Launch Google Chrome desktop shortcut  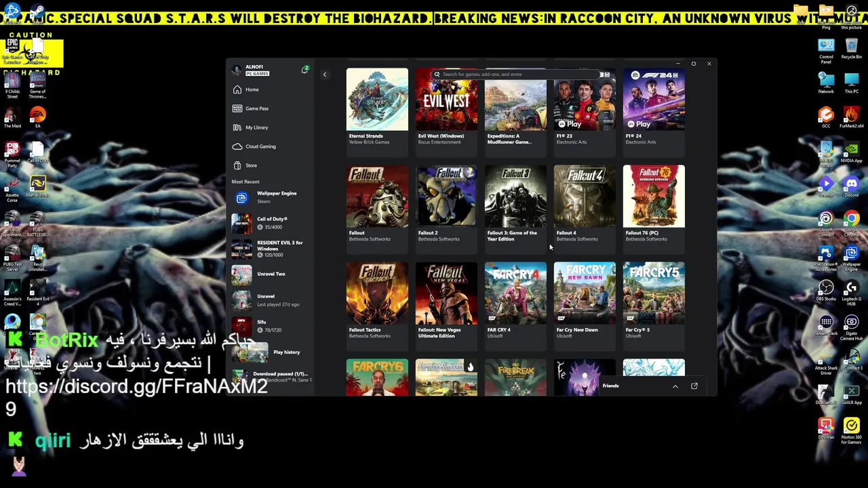(851, 222)
